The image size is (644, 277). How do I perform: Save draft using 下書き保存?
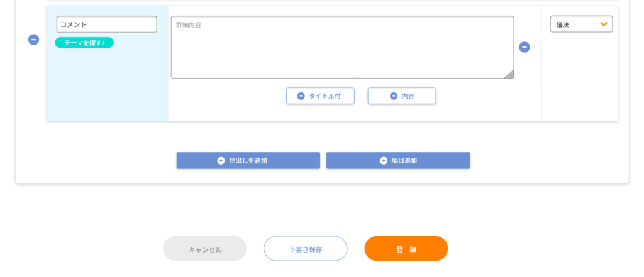pyautogui.click(x=306, y=249)
